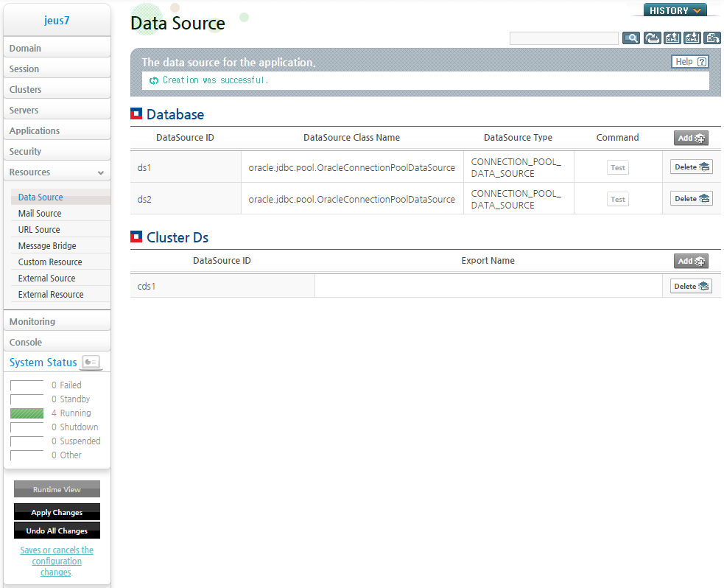Click the Running status green bar
This screenshot has height=588, width=724.
[x=27, y=413]
